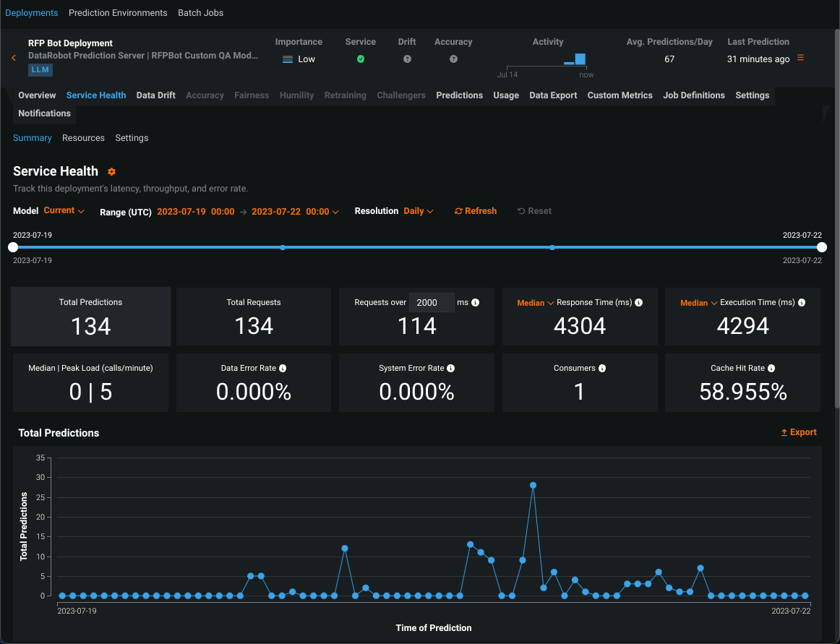Click the Drift status question mark icon

(x=407, y=59)
